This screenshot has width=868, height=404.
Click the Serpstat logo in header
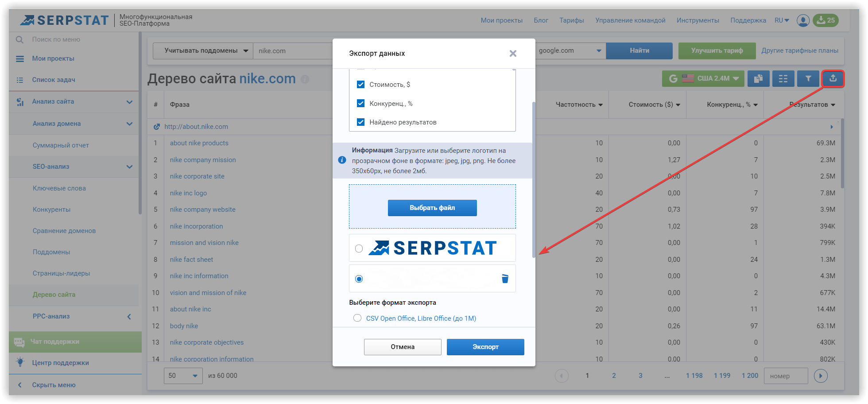pyautogui.click(x=65, y=20)
